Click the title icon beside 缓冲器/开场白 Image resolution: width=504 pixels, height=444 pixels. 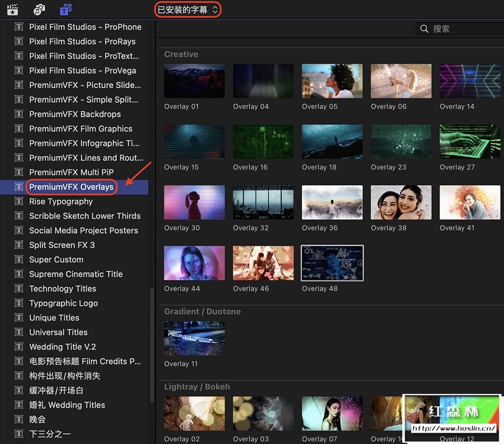(x=19, y=390)
